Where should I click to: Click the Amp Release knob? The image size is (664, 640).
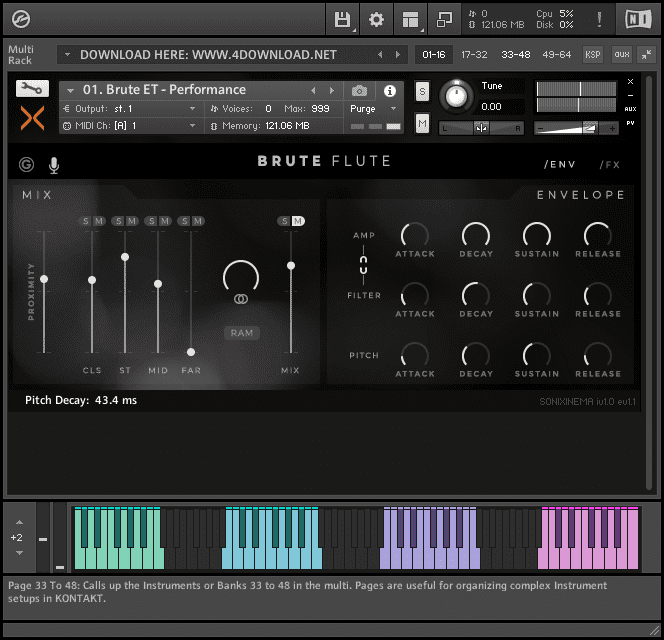(x=598, y=235)
